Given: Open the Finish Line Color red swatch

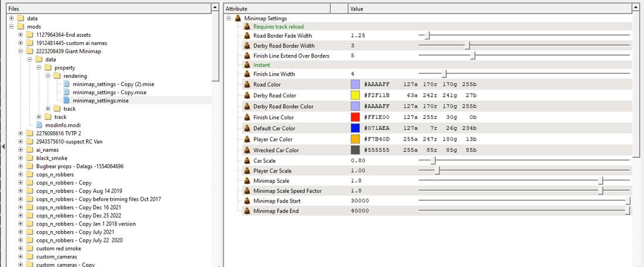Looking at the screenshot, I should [x=355, y=117].
